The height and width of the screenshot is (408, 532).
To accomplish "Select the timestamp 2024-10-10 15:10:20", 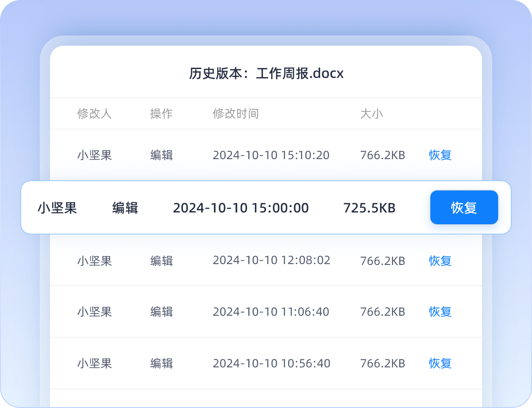I will point(271,155).
